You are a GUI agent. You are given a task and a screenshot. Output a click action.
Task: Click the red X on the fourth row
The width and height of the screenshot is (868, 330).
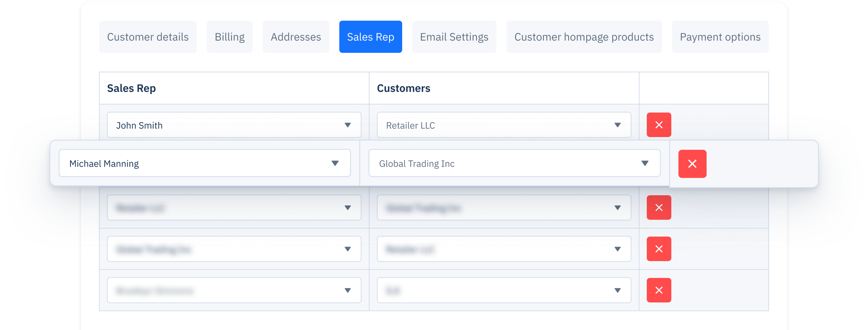(x=659, y=249)
